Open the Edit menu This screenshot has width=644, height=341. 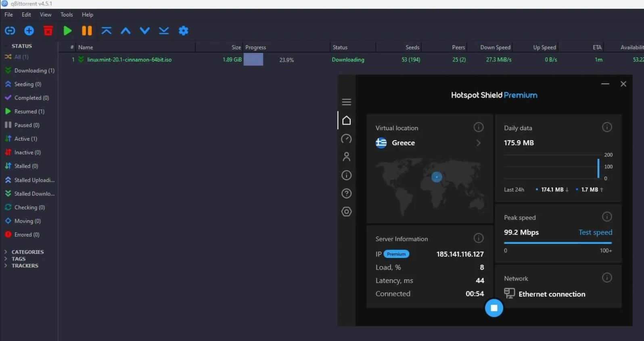(26, 15)
